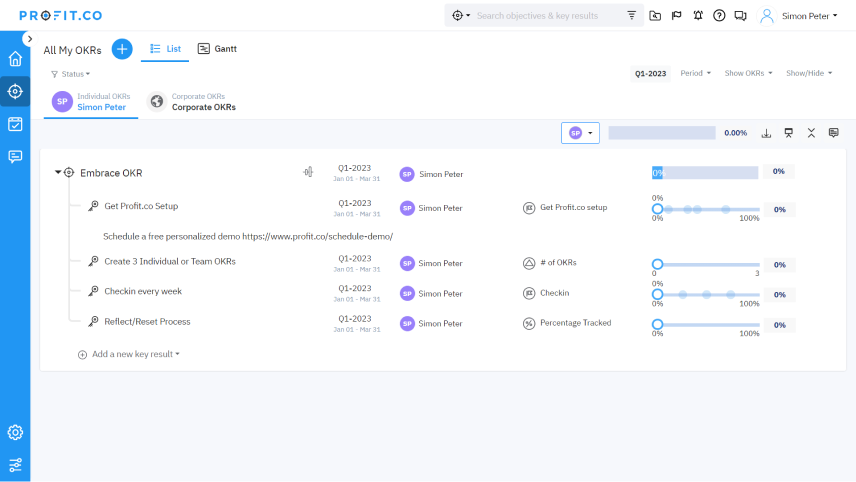The width and height of the screenshot is (856, 482).
Task: Select the Corporate OKRs tab
Action: tap(192, 102)
